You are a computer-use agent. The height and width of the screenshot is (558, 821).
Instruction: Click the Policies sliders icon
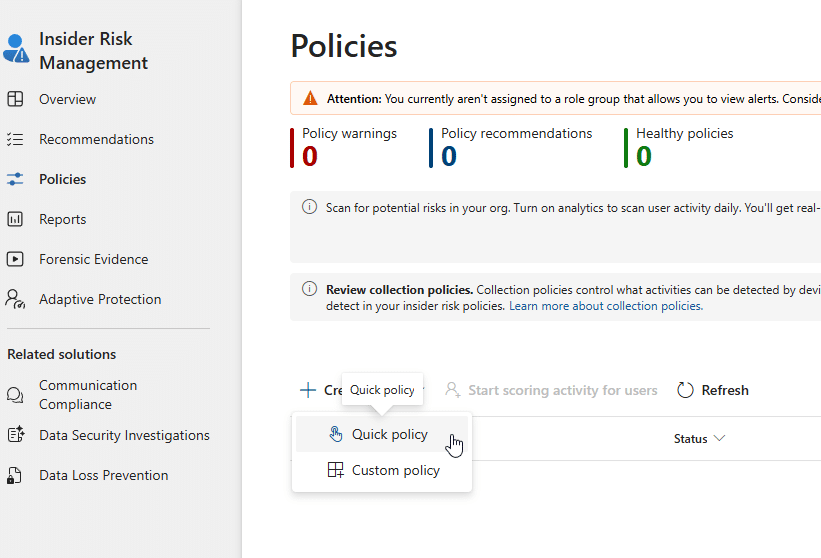click(15, 179)
